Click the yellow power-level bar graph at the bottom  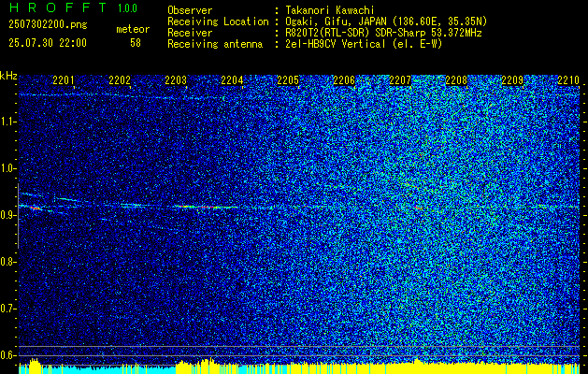pos(299,368)
